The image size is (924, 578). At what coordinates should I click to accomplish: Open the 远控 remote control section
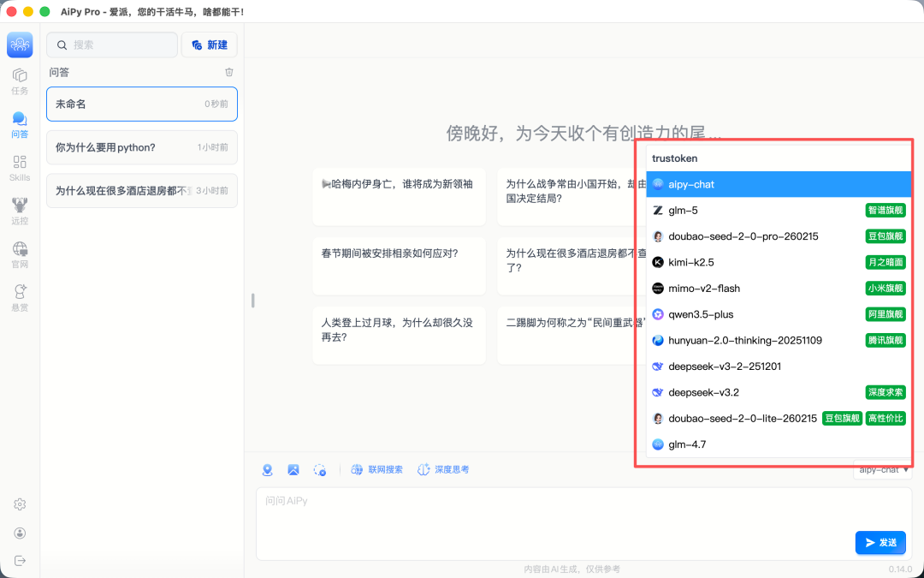point(20,212)
